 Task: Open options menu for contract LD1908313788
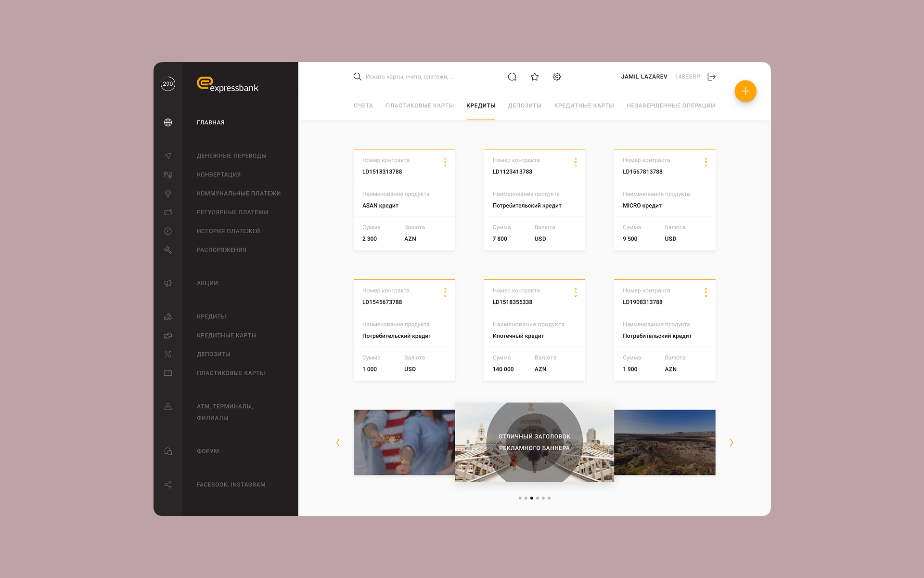pyautogui.click(x=706, y=292)
